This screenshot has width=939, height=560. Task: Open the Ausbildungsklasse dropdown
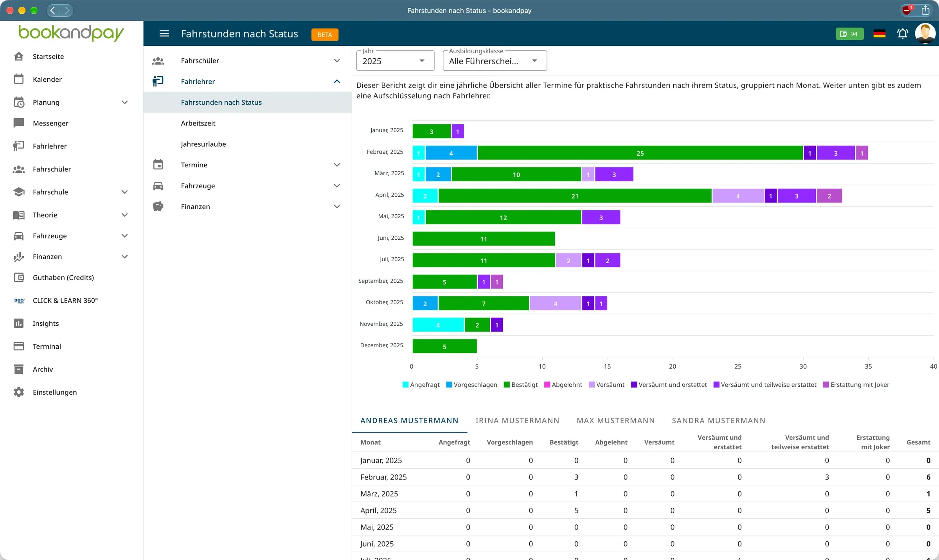click(x=495, y=61)
